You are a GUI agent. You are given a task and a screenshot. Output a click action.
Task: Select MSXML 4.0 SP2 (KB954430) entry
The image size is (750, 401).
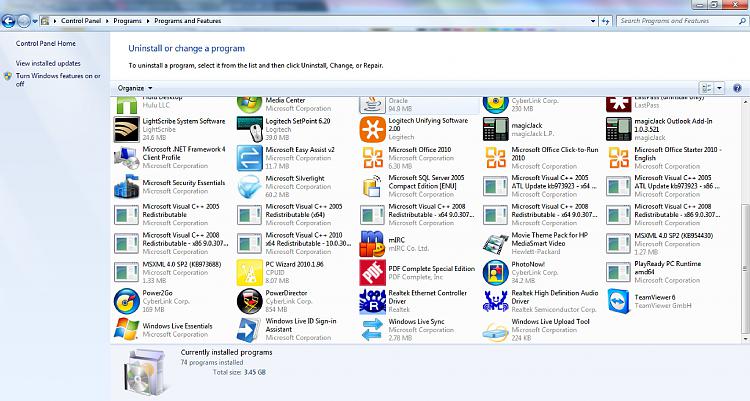(x=664, y=244)
